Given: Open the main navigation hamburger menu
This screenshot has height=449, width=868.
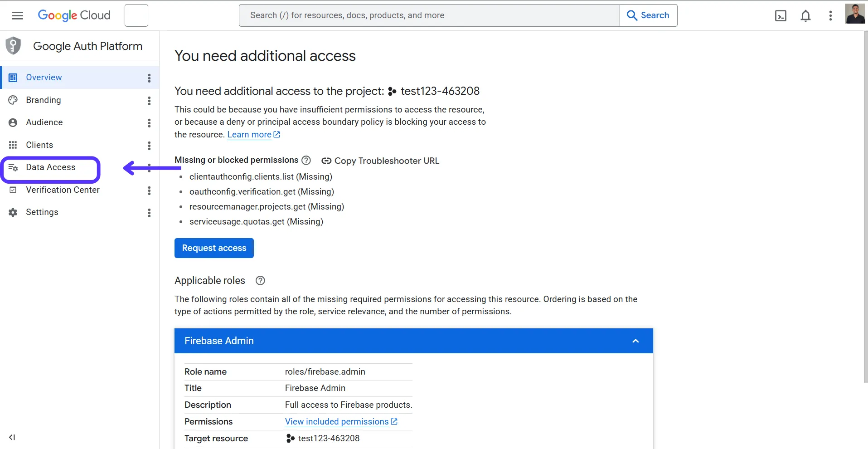Looking at the screenshot, I should pyautogui.click(x=17, y=15).
